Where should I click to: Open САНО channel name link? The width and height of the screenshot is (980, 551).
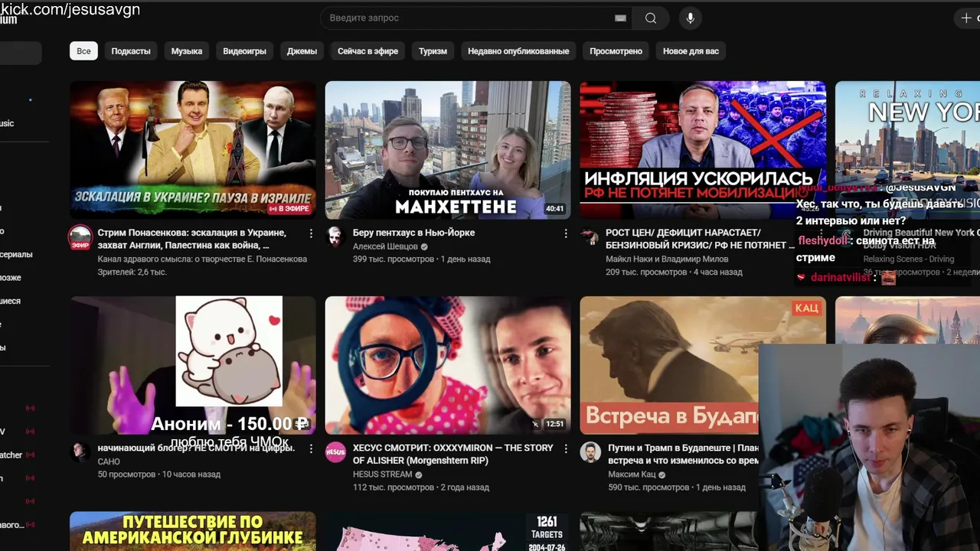pos(109,461)
